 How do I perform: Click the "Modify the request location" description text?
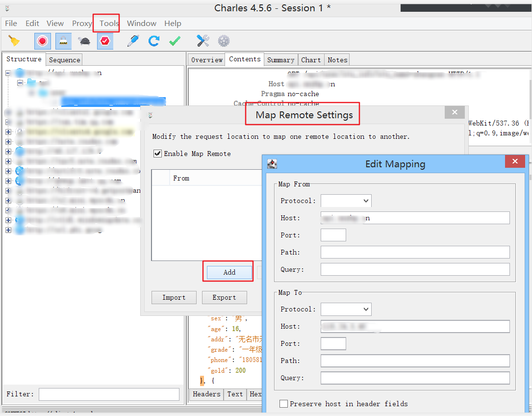click(x=281, y=136)
